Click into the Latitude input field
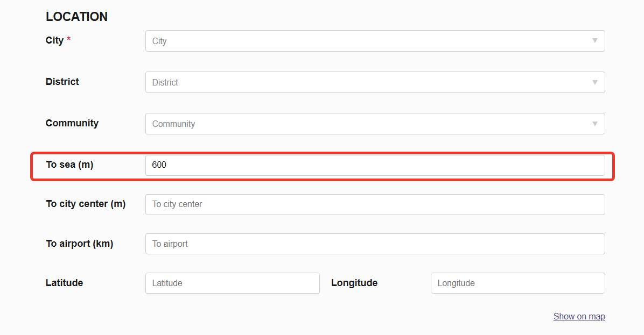 pos(232,283)
